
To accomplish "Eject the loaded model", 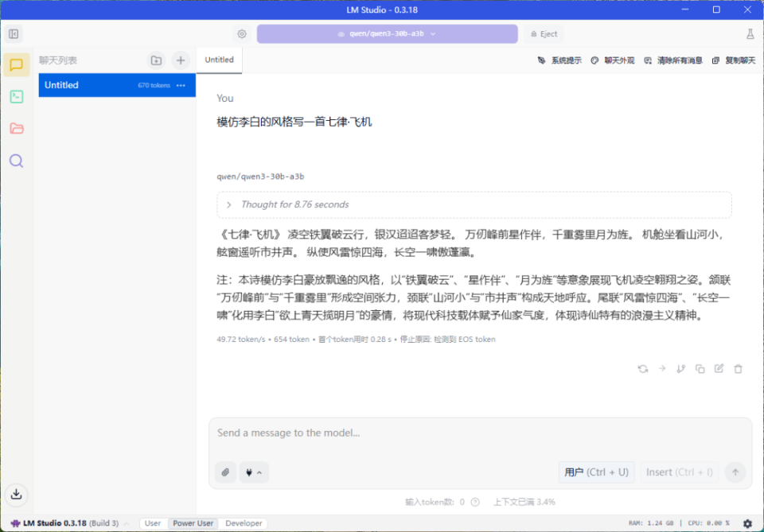I will click(x=544, y=33).
